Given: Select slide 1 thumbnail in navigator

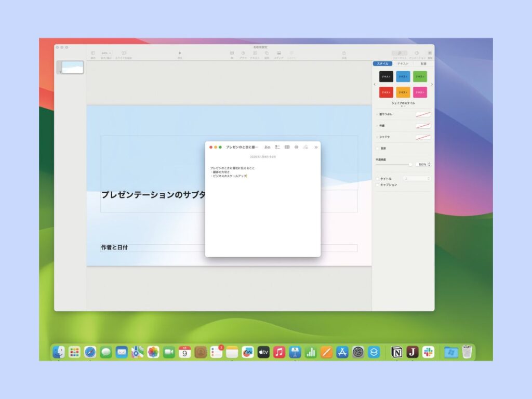Looking at the screenshot, I should point(72,67).
